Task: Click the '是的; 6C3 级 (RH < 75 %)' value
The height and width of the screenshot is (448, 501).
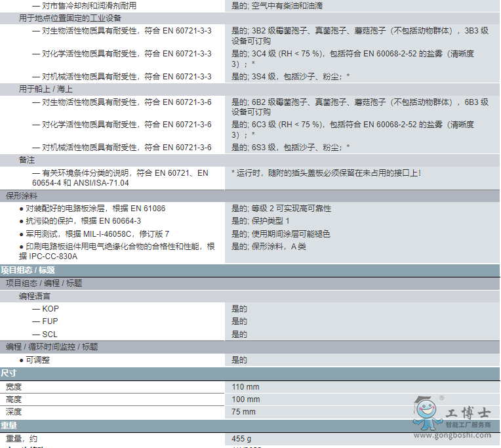Action: tap(353, 129)
